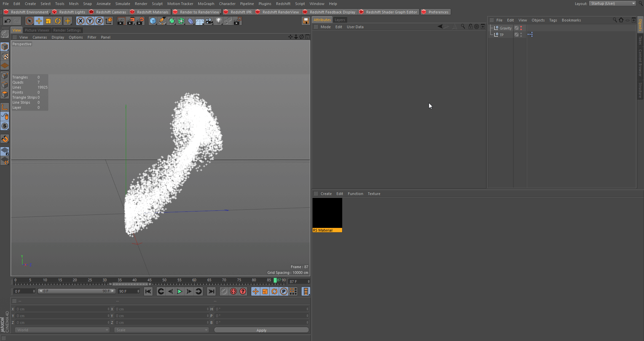Open the Picture Viewer tab
Image resolution: width=644 pixels, height=341 pixels.
[37, 30]
